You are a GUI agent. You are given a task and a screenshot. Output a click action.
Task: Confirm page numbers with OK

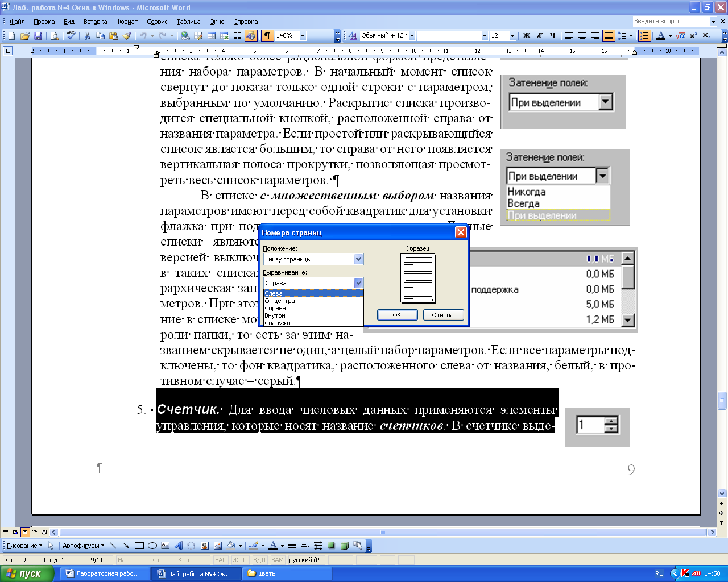(x=397, y=315)
